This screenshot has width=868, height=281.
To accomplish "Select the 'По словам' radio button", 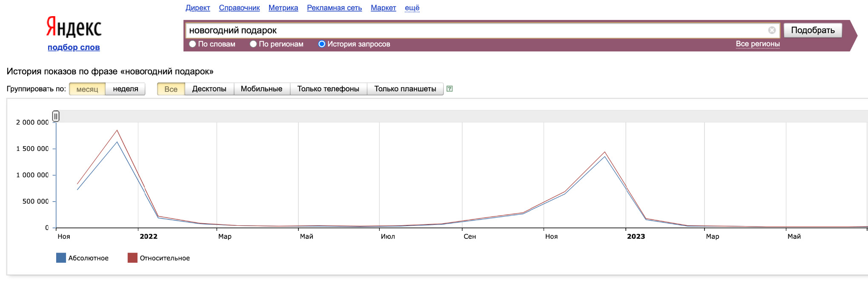I will tap(192, 44).
